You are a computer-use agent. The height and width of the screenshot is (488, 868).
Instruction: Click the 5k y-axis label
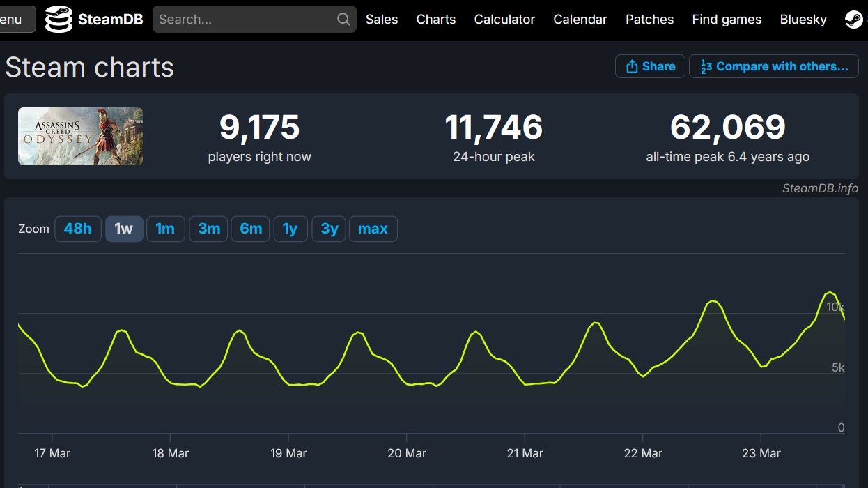pyautogui.click(x=838, y=367)
